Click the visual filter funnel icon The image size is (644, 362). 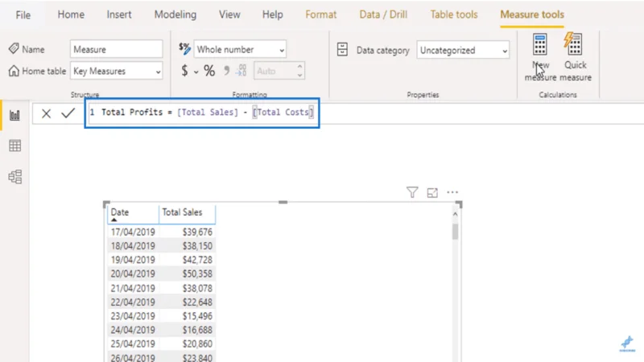coord(412,192)
